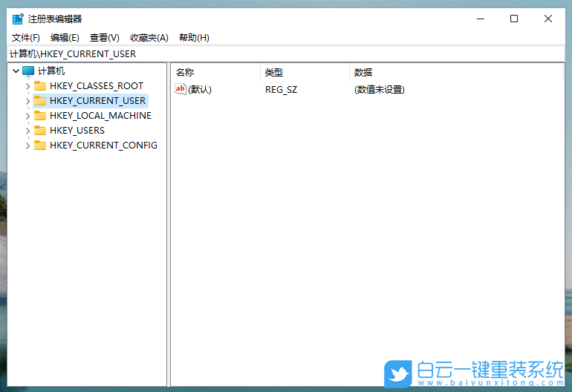Click the registry editor app icon
The width and height of the screenshot is (572, 392).
(18, 19)
